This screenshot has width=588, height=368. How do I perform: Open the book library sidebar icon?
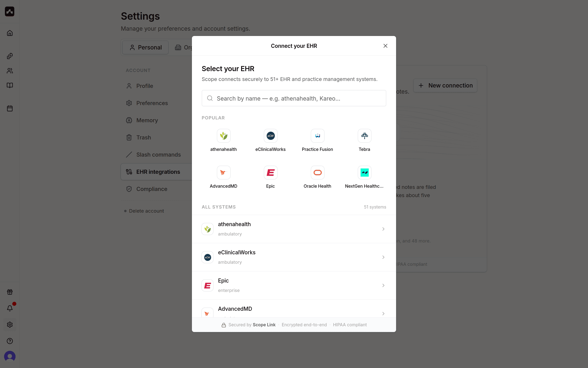point(10,85)
